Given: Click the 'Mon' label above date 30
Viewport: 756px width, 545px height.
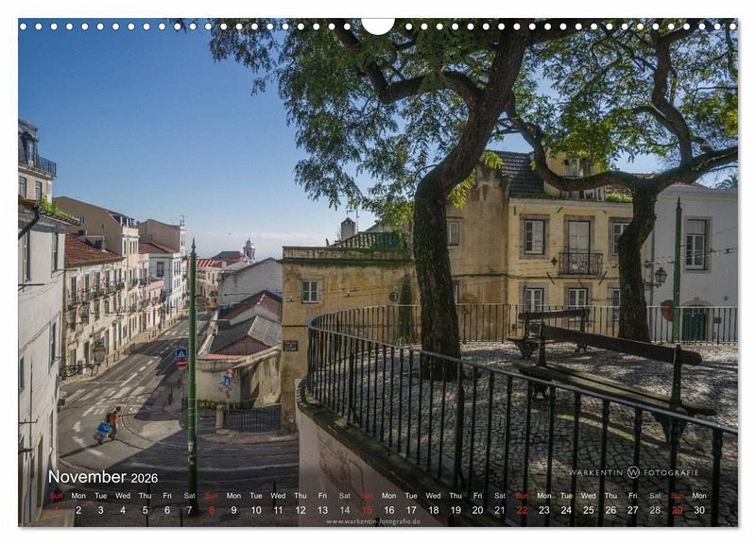Looking at the screenshot, I should [699, 495].
